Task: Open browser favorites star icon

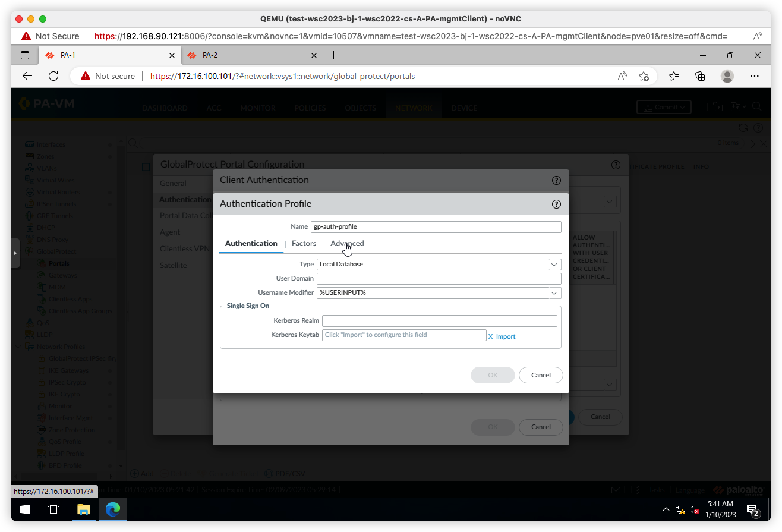Action: (x=673, y=76)
